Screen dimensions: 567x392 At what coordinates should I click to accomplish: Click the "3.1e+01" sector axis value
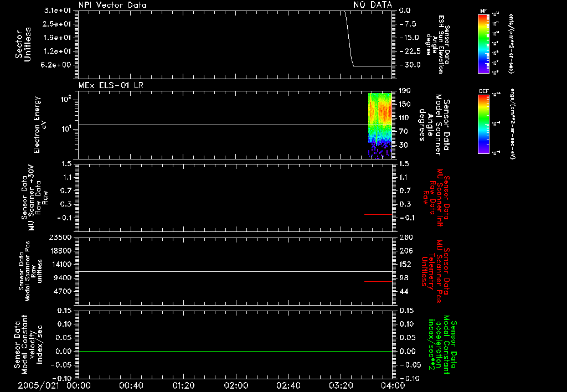[58, 11]
